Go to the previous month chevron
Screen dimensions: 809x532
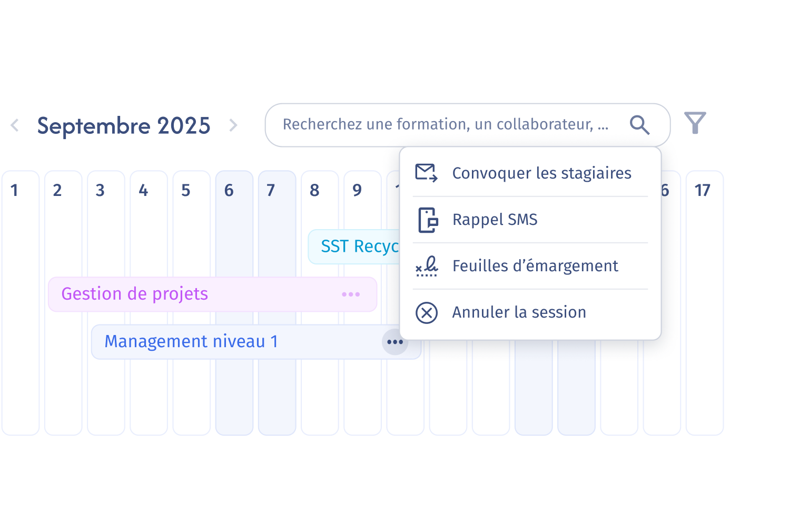15,125
